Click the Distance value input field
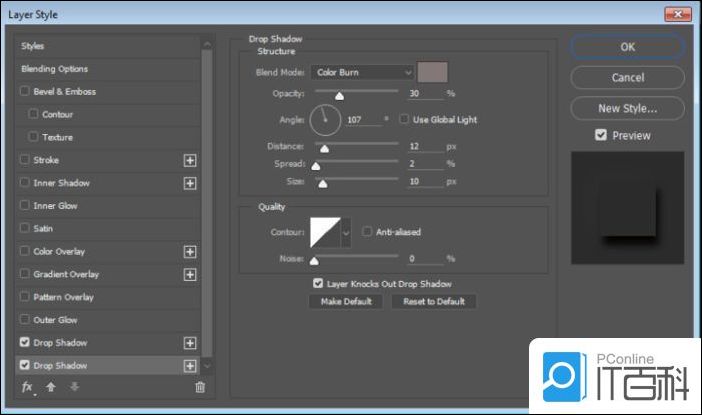 pos(425,146)
